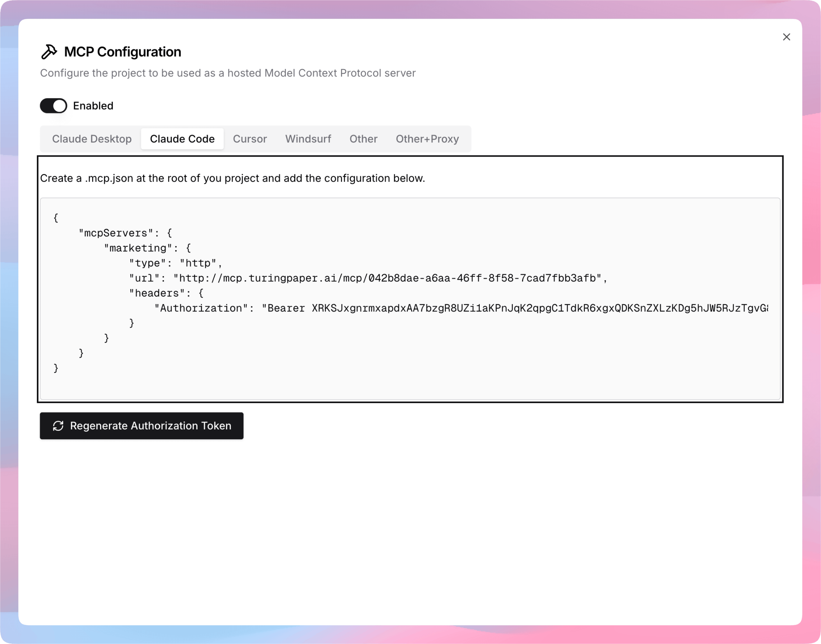Image resolution: width=821 pixels, height=644 pixels.
Task: Click the hammer icon beside the title
Action: pos(49,52)
